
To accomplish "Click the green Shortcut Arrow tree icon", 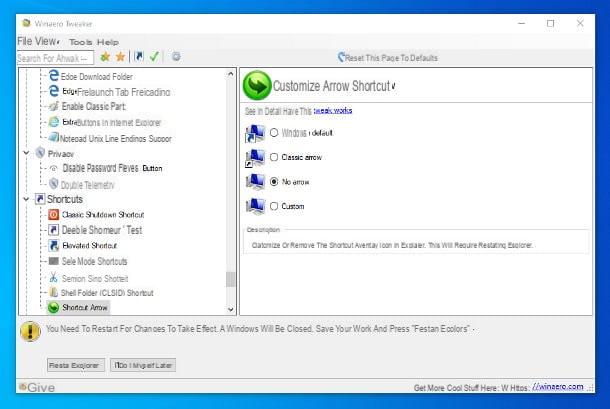I will [x=53, y=307].
